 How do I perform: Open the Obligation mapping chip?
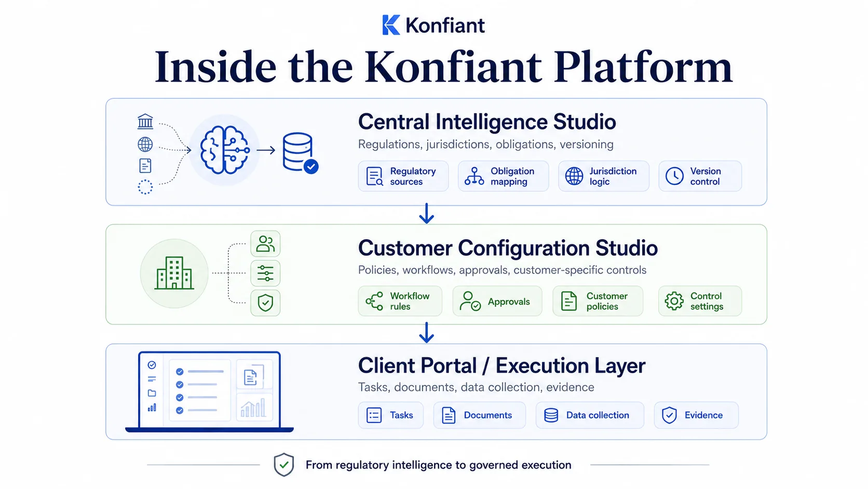pyautogui.click(x=503, y=176)
